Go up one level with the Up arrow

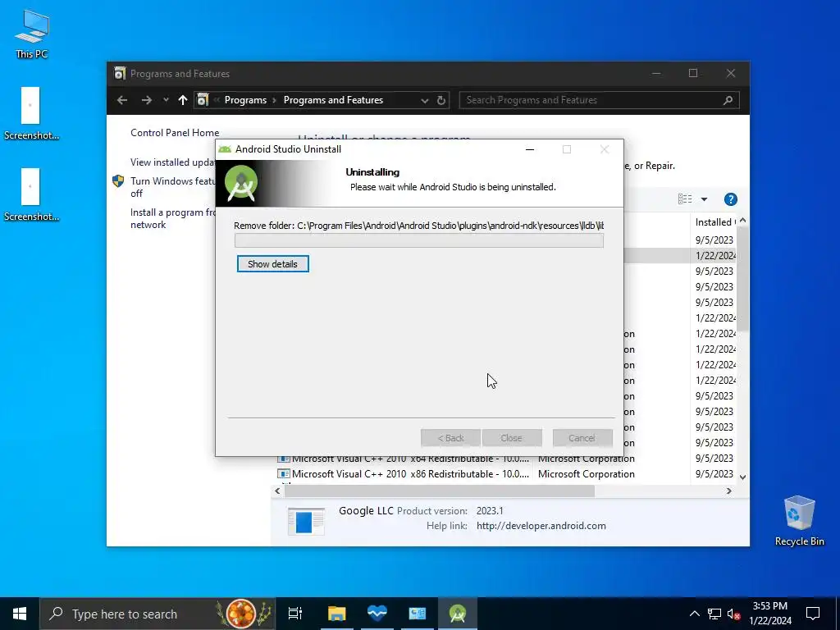[x=183, y=100]
